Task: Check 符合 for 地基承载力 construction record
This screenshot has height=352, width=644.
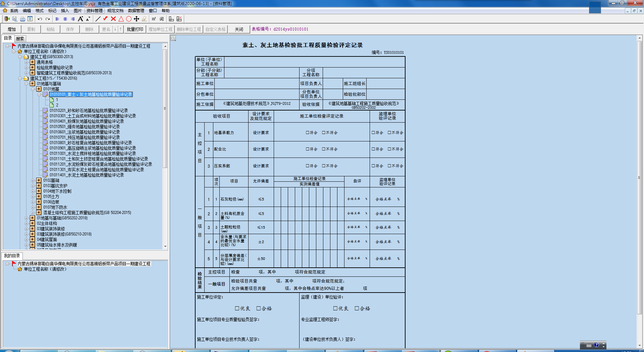Action: click(x=307, y=133)
